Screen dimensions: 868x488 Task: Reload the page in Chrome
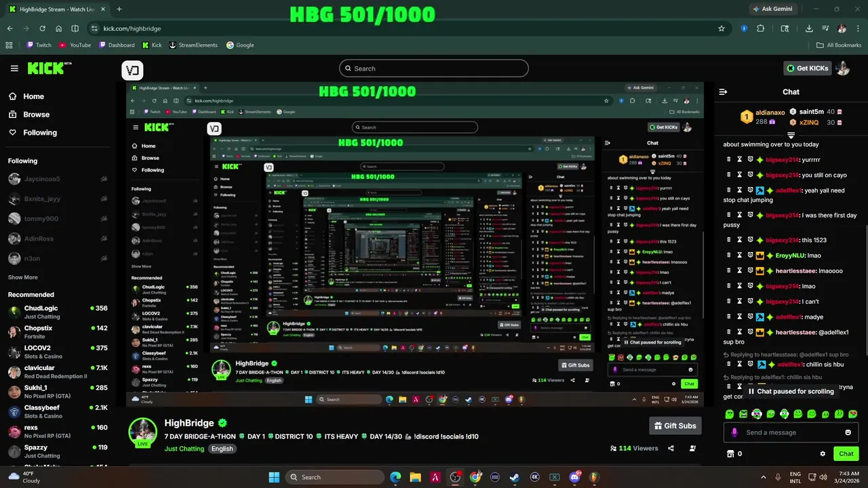pyautogui.click(x=42, y=28)
